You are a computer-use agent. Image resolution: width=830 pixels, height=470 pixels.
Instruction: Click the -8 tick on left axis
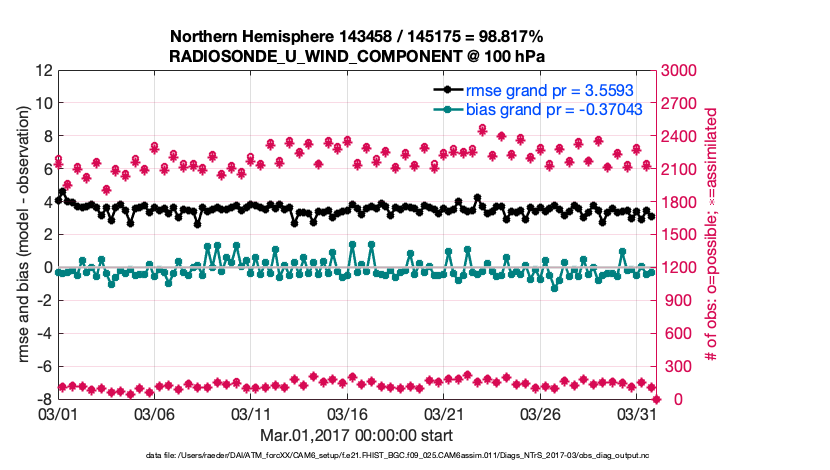click(43, 400)
